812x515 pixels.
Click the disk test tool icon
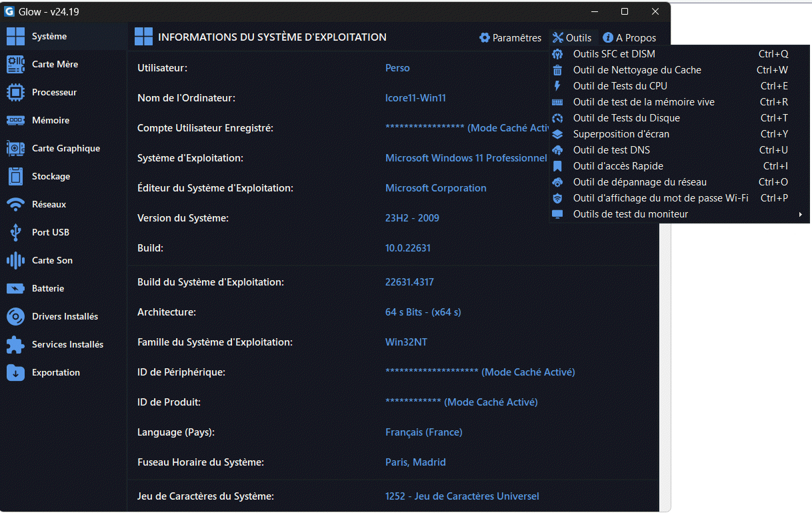[x=558, y=118]
